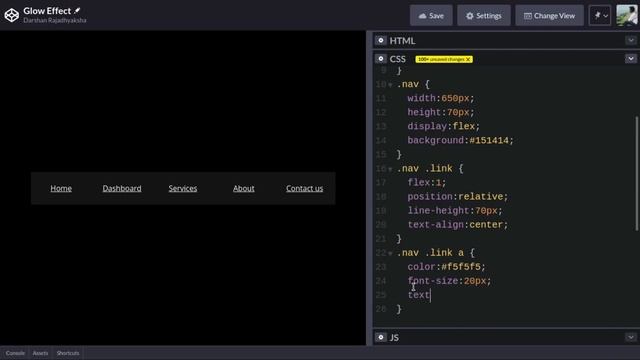This screenshot has height=360, width=640.
Task: Collapse the .nav .link a fold arrow
Action: [x=390, y=253]
